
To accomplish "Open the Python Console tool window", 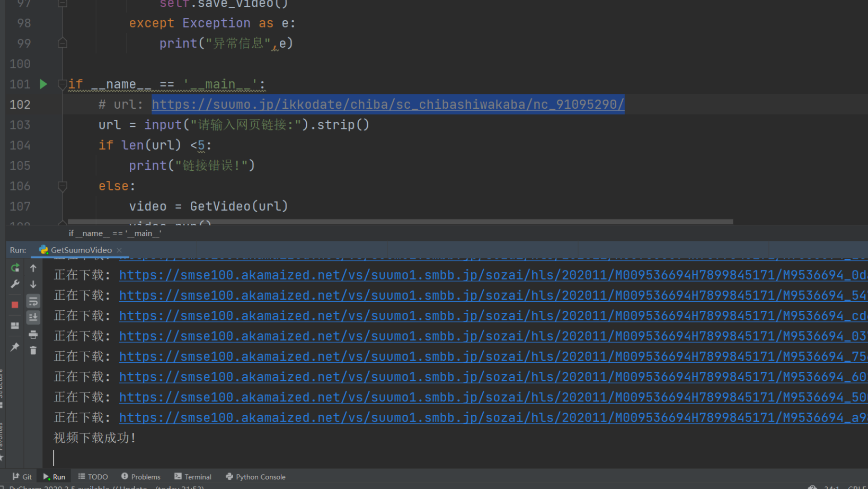I will (x=255, y=477).
